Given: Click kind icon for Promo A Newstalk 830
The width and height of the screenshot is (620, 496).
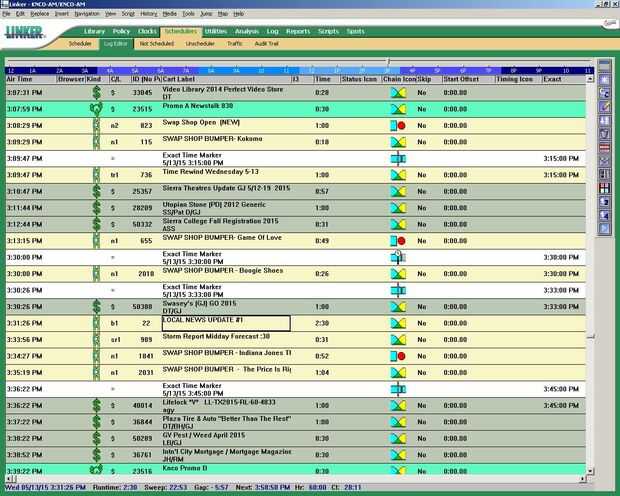Looking at the screenshot, I should (x=96, y=109).
